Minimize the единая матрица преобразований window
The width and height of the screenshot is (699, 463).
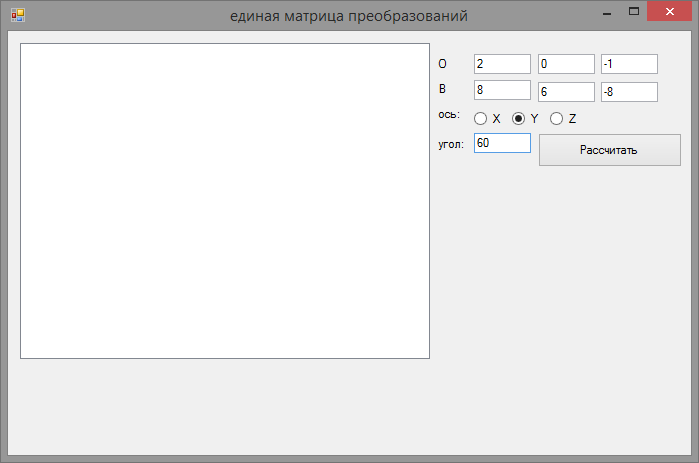[607, 12]
